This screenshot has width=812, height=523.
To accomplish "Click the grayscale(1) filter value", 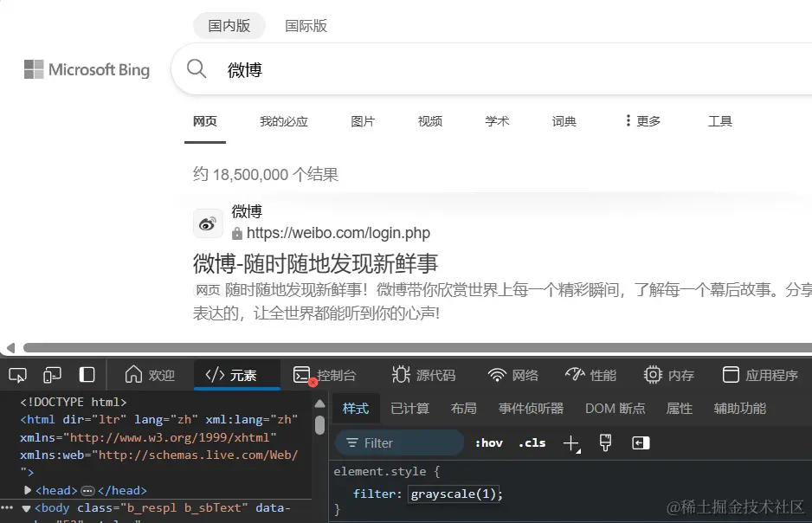I will (454, 494).
